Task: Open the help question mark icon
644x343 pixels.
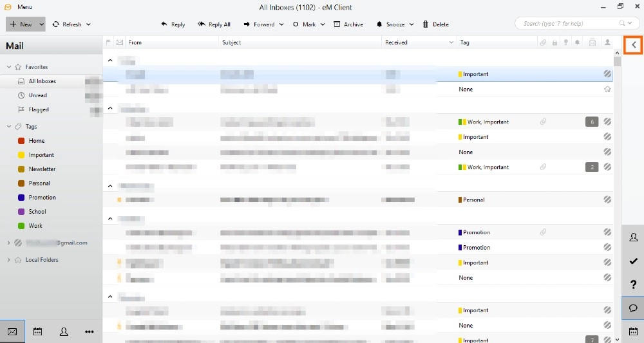Action: (x=633, y=284)
